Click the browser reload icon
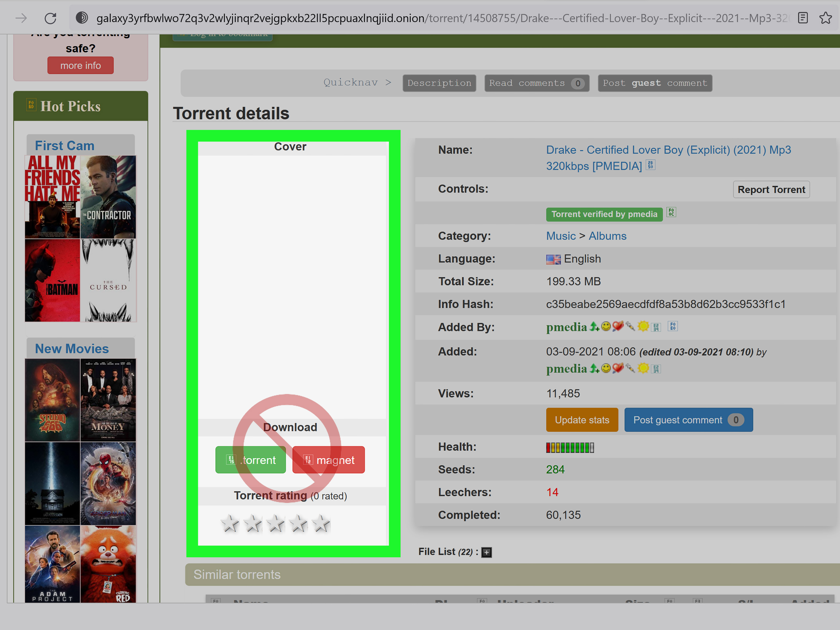Viewport: 840px width, 630px height. coord(50,18)
